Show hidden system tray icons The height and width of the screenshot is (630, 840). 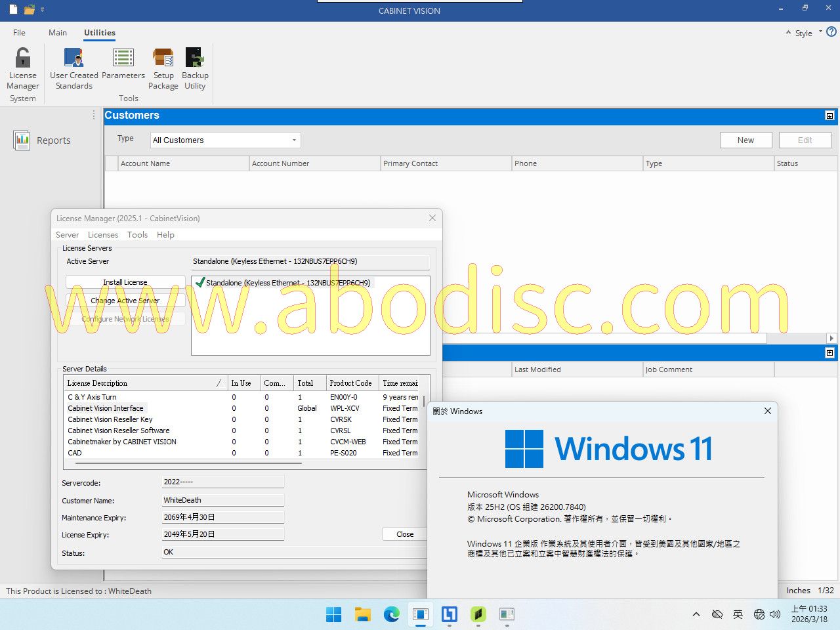696,614
